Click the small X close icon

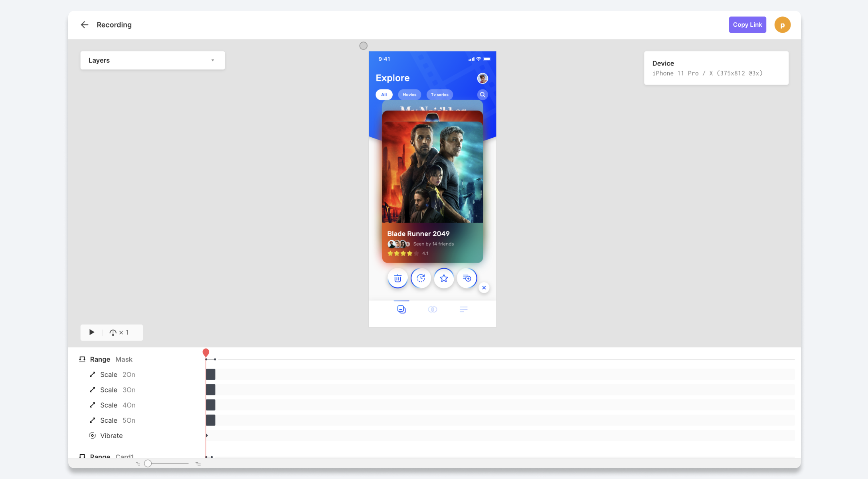484,288
